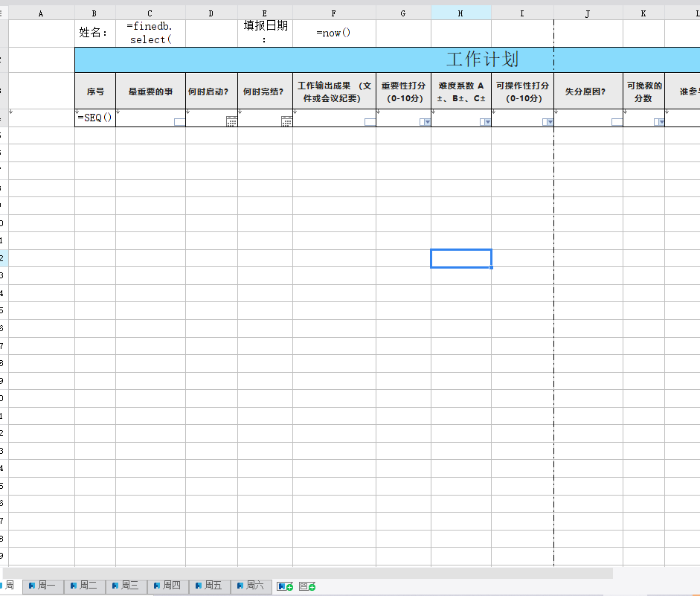The height and width of the screenshot is (596, 700).
Task: Click date widget icon under 何时启动 column
Action: 231,121
